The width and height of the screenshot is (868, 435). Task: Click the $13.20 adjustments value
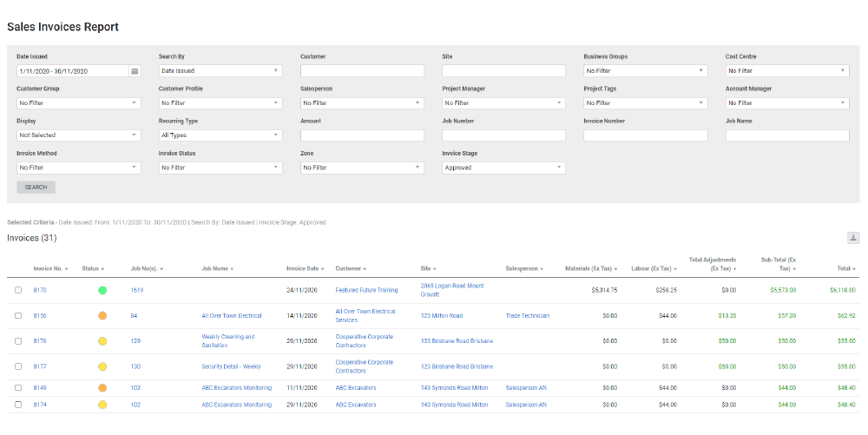pyautogui.click(x=727, y=315)
